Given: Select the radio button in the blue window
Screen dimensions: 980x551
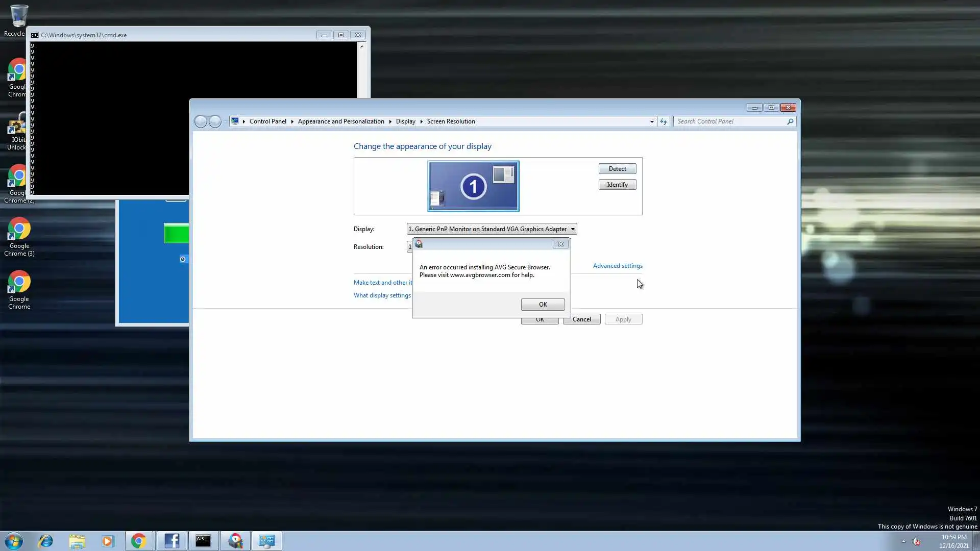Looking at the screenshot, I should point(182,259).
